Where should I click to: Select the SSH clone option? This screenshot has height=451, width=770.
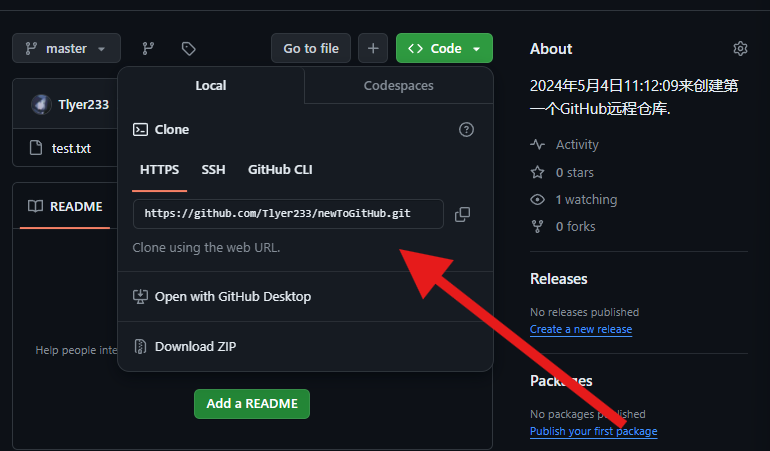pos(213,170)
